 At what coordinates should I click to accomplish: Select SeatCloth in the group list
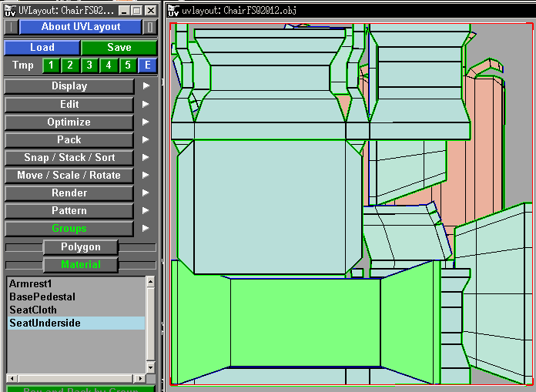(x=76, y=310)
